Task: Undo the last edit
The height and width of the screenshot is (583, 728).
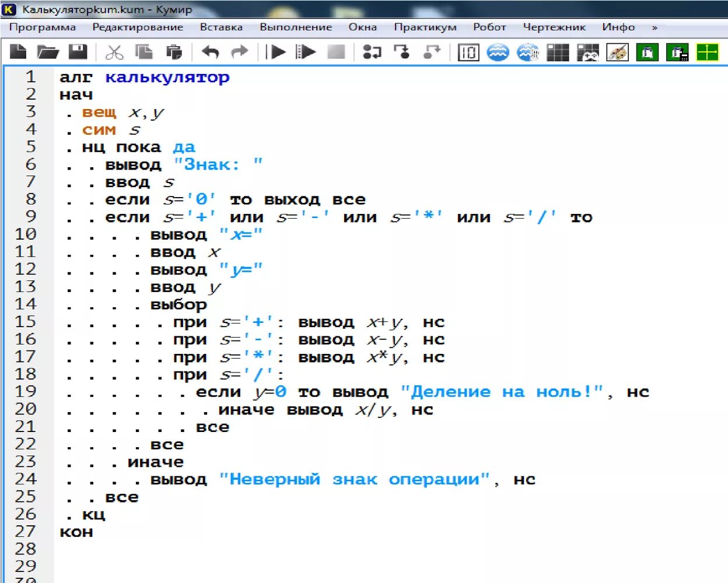Action: (x=210, y=52)
